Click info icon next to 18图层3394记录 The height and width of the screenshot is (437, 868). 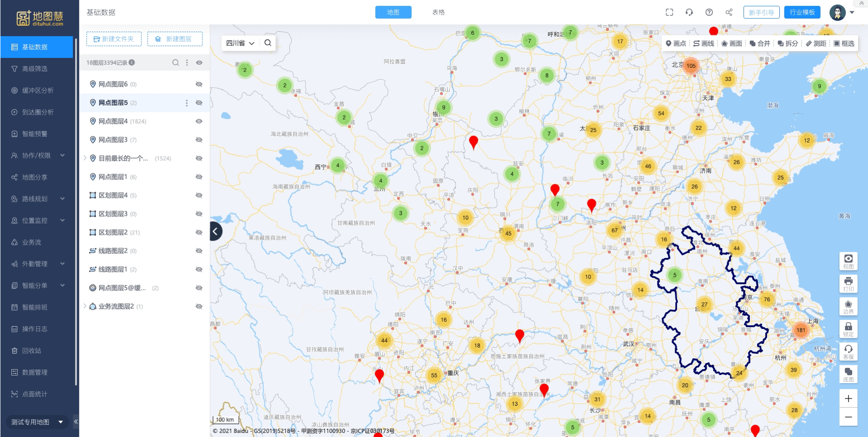(132, 62)
